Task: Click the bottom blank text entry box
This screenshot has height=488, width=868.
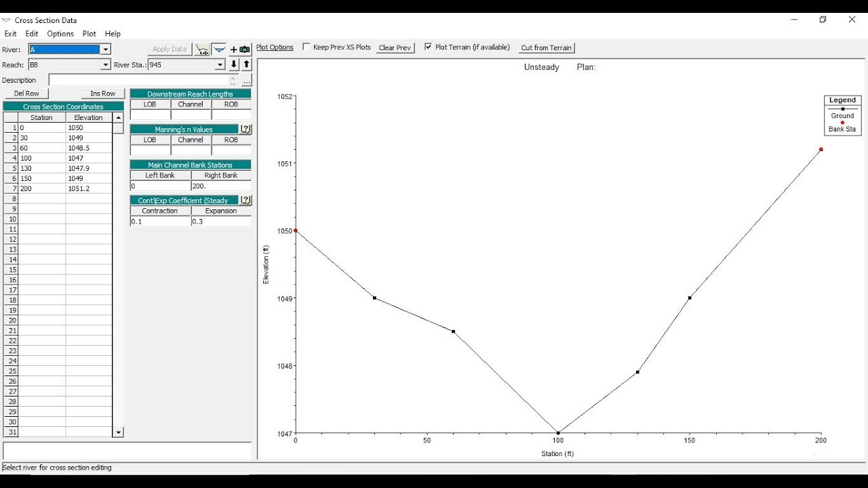Action: tap(127, 451)
